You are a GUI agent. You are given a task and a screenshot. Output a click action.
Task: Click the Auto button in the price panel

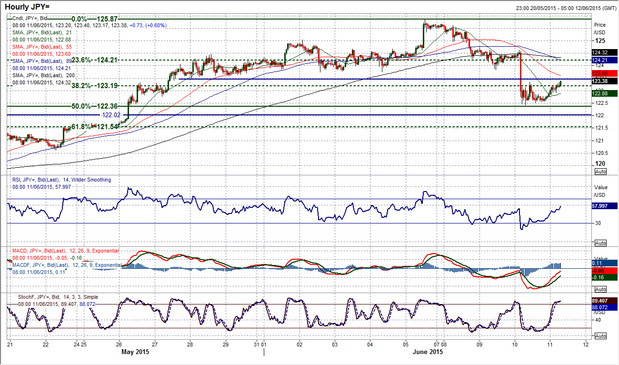click(600, 172)
